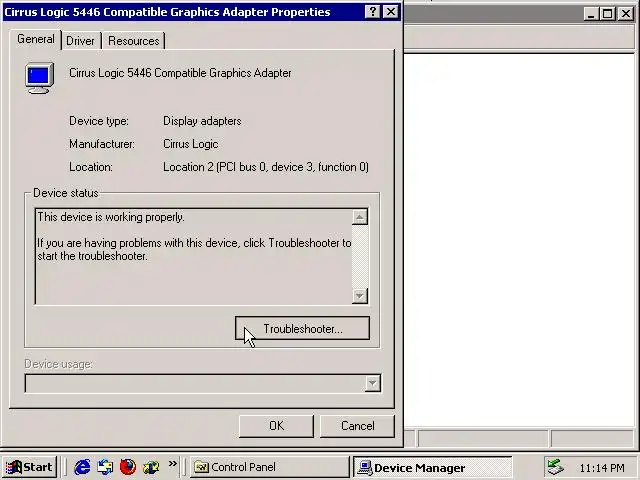Screen dimensions: 640x480
Task: Click device status scroll up arrow
Action: point(360,217)
